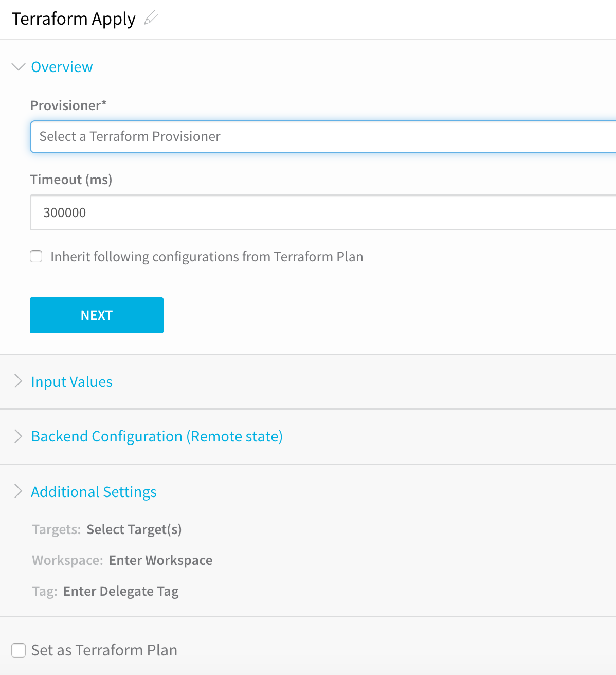Image resolution: width=616 pixels, height=675 pixels.
Task: Open the Select a Terraform Provisioner dropdown
Action: [323, 137]
